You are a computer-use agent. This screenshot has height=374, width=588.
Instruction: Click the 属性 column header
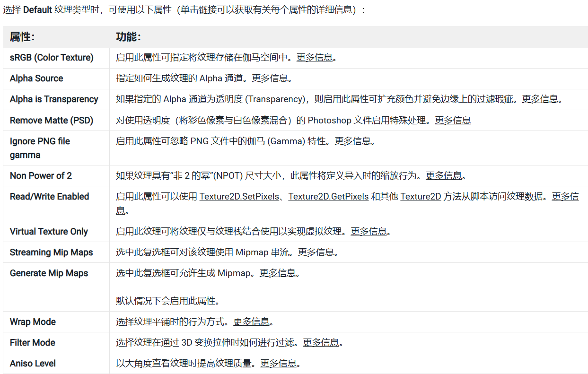coord(22,37)
